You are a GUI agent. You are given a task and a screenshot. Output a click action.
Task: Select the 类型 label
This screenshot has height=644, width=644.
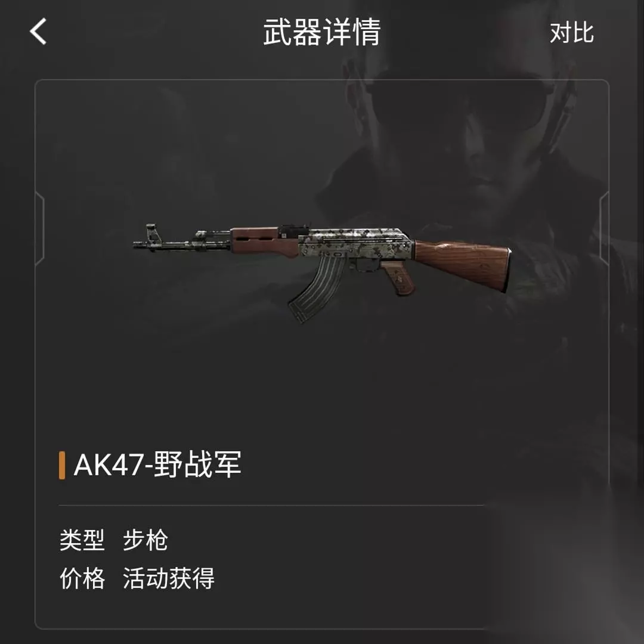coord(82,540)
